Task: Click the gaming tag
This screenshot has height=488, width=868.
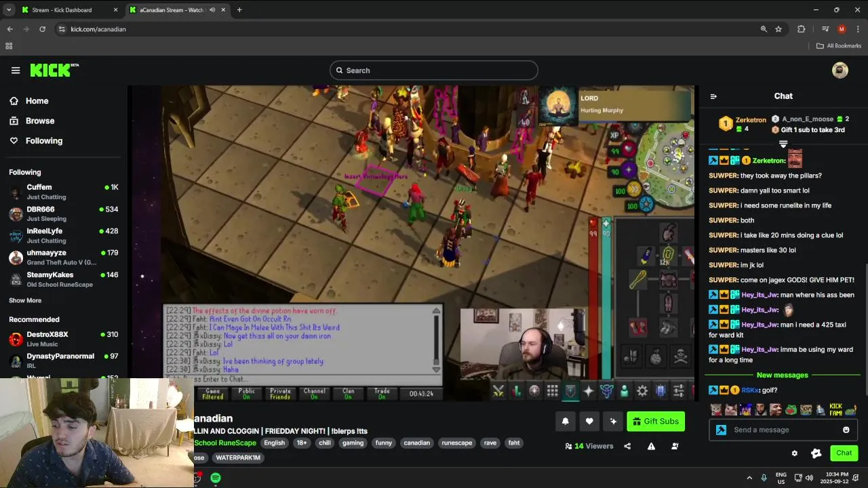Action: [353, 443]
